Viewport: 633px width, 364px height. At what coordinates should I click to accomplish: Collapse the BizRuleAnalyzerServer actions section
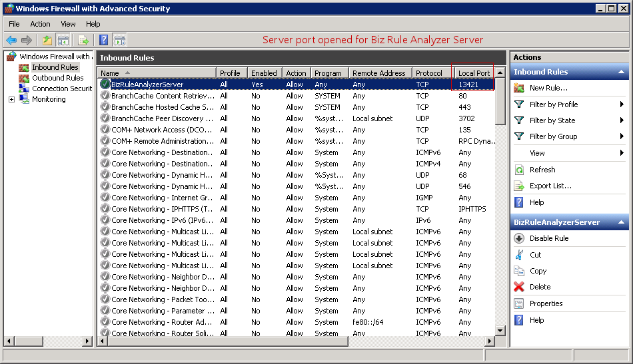coord(621,222)
